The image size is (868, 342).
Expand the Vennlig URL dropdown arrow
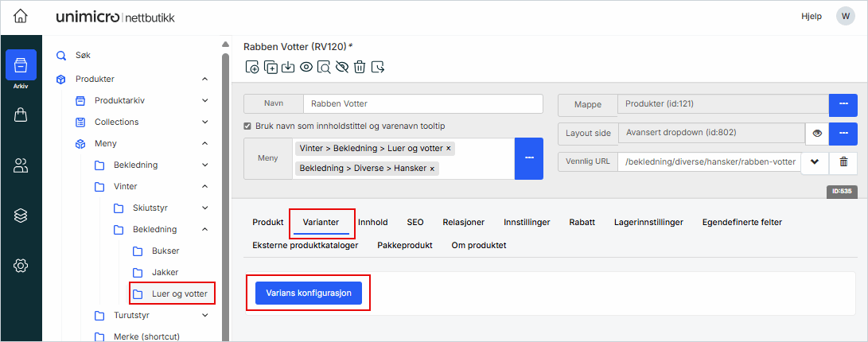click(815, 161)
